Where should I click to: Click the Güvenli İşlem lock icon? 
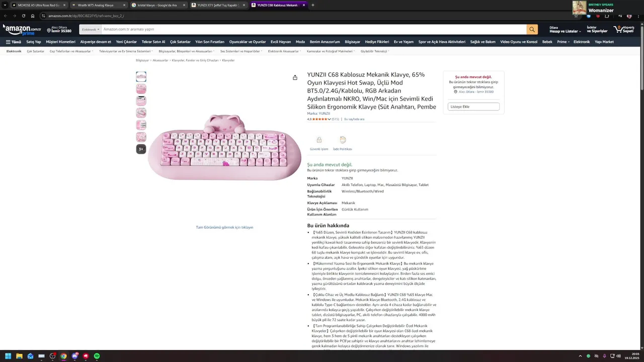(319, 140)
